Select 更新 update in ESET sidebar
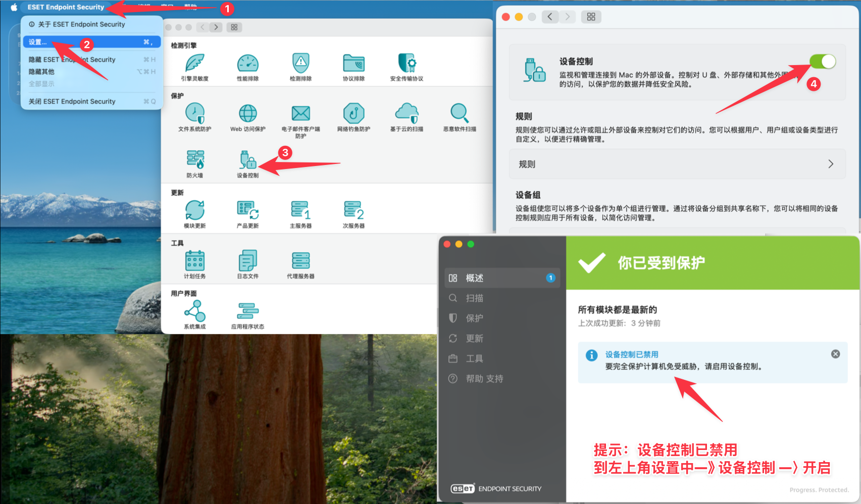The height and width of the screenshot is (504, 861). (x=502, y=339)
